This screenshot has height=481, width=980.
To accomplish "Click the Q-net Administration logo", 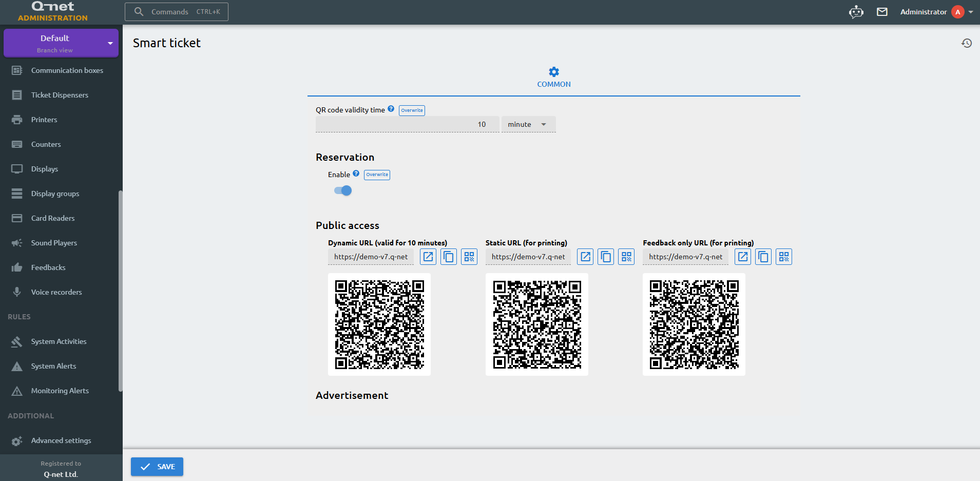I will (x=53, y=11).
